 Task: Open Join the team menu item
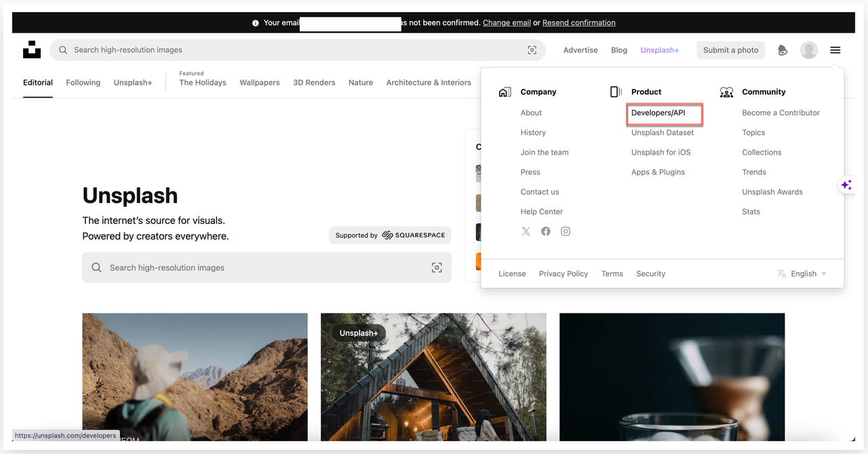(x=545, y=152)
